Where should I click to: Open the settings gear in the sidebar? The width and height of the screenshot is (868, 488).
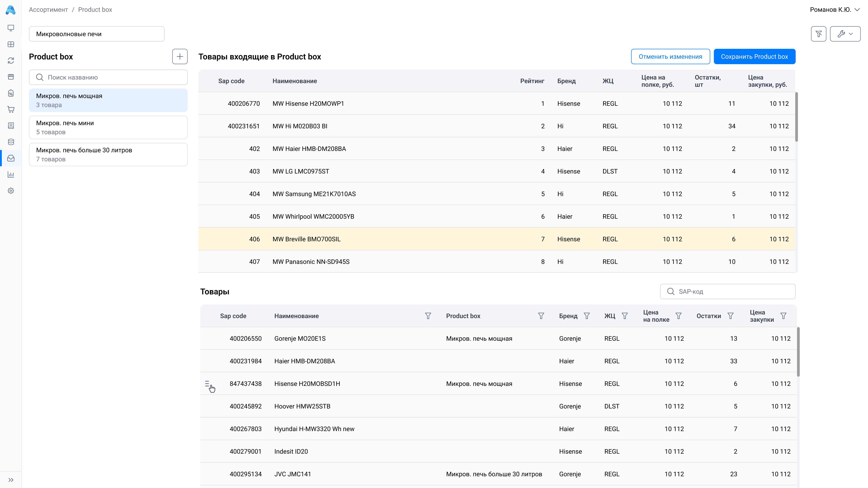coord(11,191)
